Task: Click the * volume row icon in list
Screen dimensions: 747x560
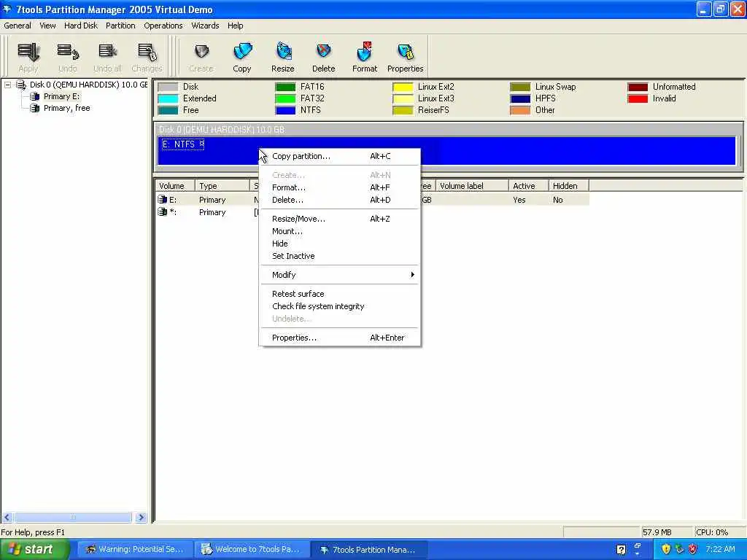Action: pos(163,212)
